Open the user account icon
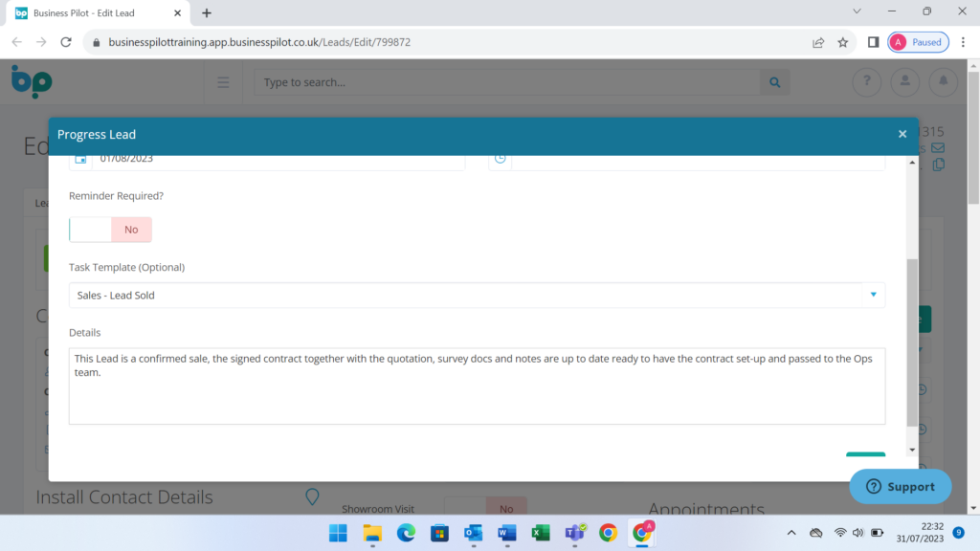 coord(904,82)
